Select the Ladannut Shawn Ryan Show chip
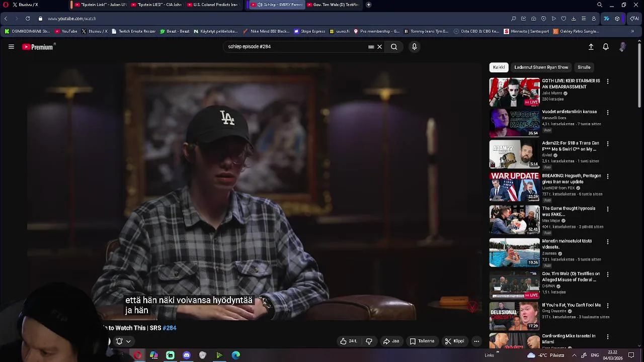644x362 pixels. (541, 67)
